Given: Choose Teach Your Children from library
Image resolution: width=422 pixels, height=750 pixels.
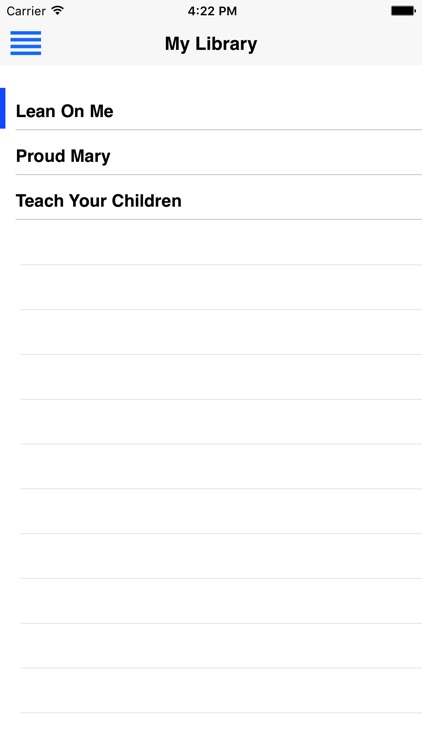Looking at the screenshot, I should (211, 198).
